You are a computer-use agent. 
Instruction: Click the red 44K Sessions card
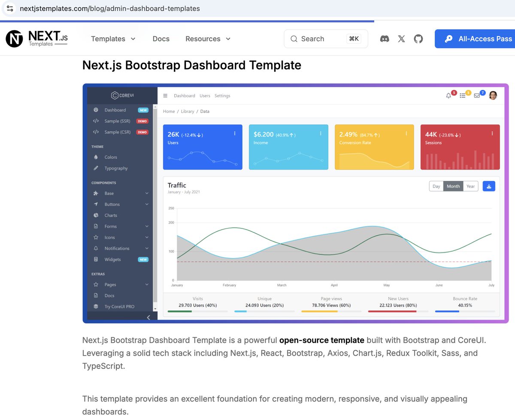[460, 147]
